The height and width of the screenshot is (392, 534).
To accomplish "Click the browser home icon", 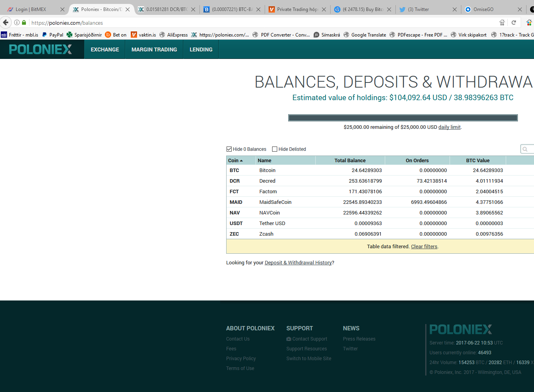I will coord(502,22).
